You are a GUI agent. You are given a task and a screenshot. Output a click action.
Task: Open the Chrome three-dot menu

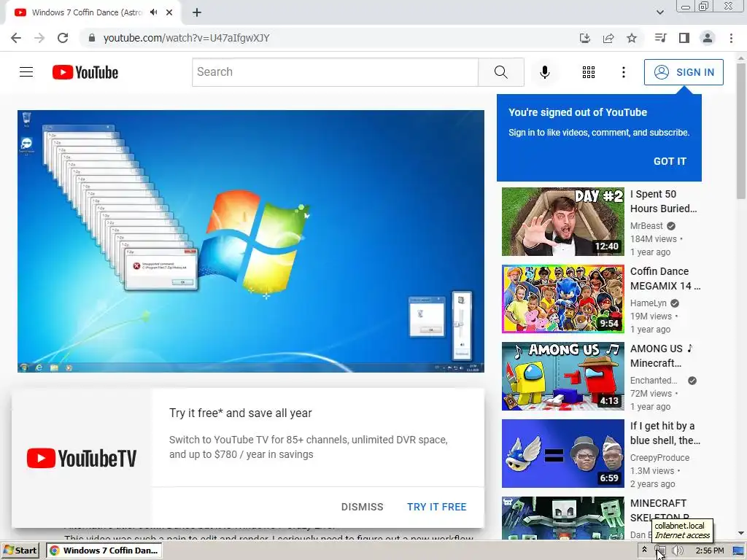731,38
